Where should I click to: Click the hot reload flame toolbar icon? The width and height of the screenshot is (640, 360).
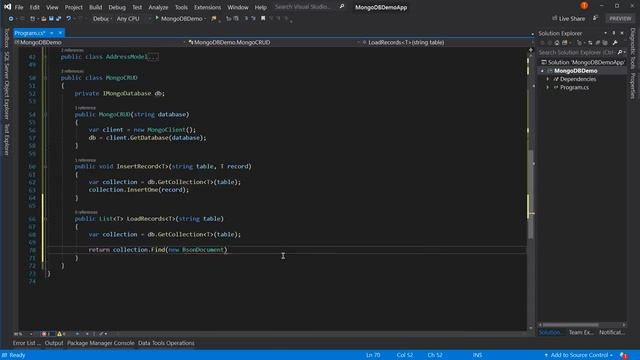coord(213,18)
